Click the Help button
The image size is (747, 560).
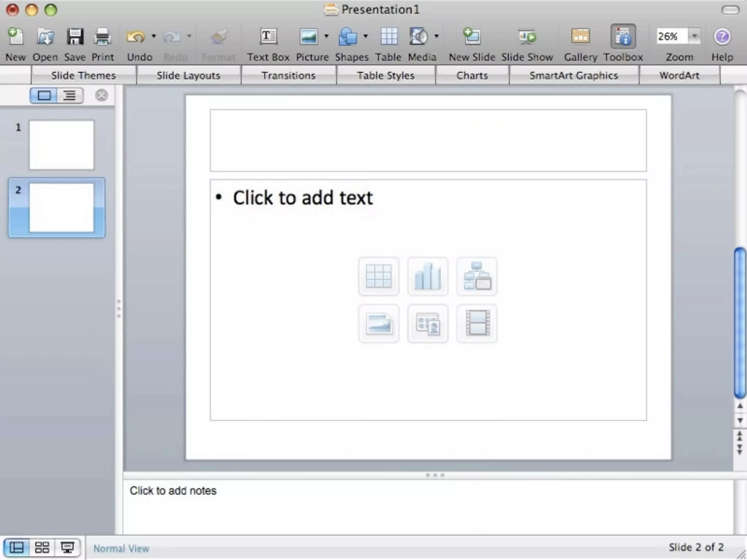click(x=722, y=36)
